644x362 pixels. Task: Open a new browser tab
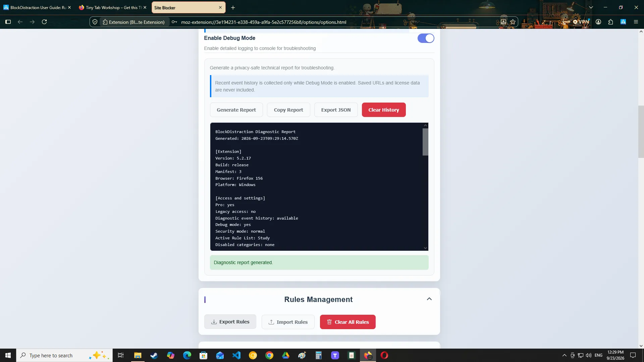click(x=233, y=7)
